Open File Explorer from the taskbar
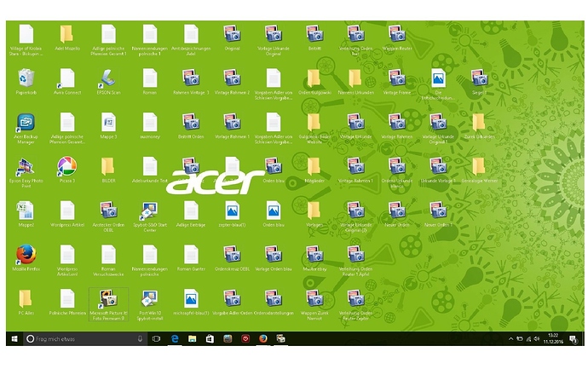588x392 pixels. tap(192, 338)
